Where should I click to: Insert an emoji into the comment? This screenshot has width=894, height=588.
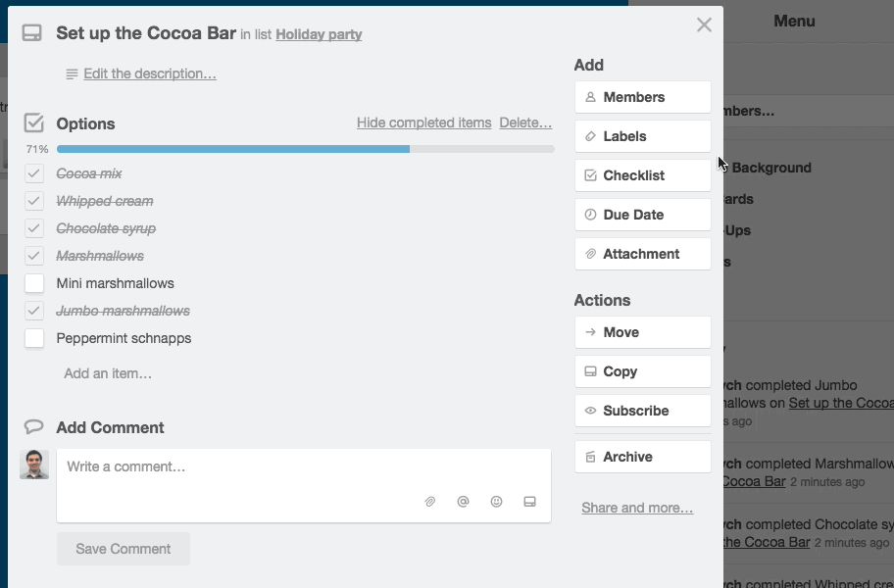(x=496, y=501)
